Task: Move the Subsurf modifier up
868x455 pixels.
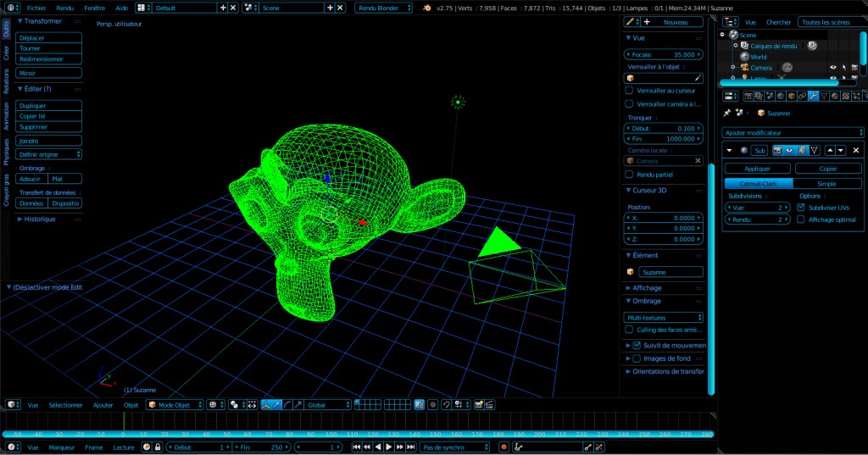Action: [830, 151]
